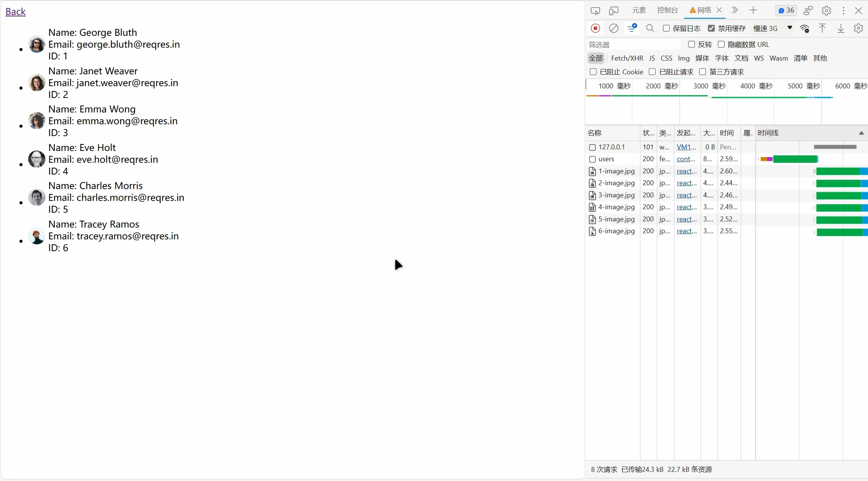Switch to the 控制台 tab

[667, 10]
